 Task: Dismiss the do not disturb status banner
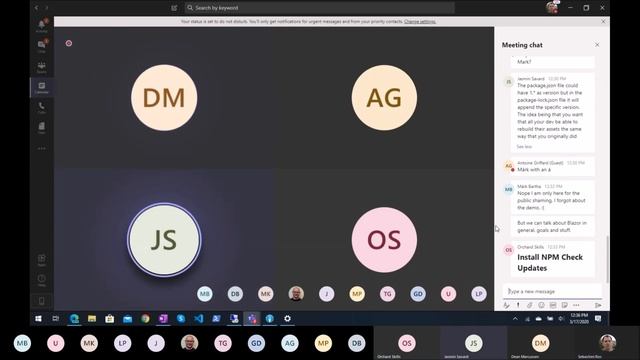pos(603,22)
